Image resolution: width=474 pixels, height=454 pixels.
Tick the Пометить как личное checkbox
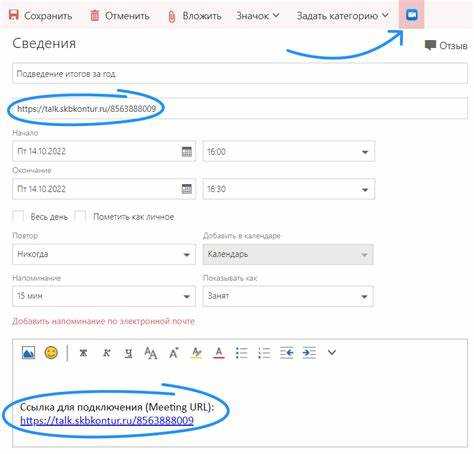click(80, 216)
